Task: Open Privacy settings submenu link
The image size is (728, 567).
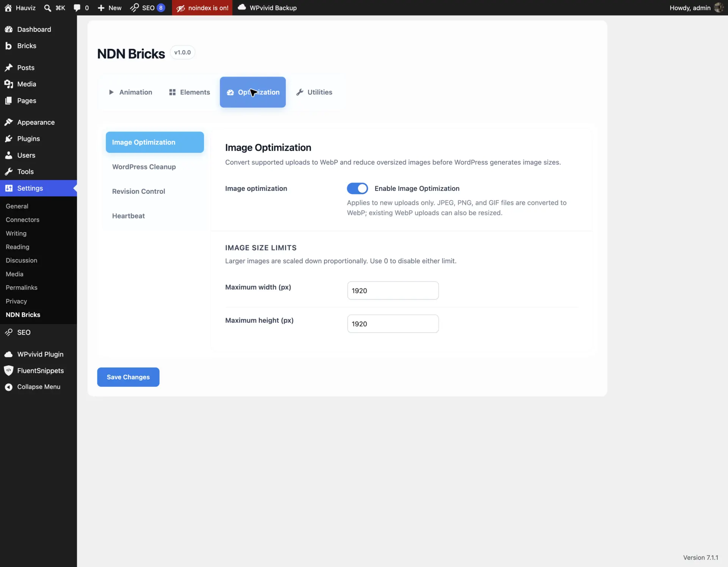Action: tap(16, 302)
